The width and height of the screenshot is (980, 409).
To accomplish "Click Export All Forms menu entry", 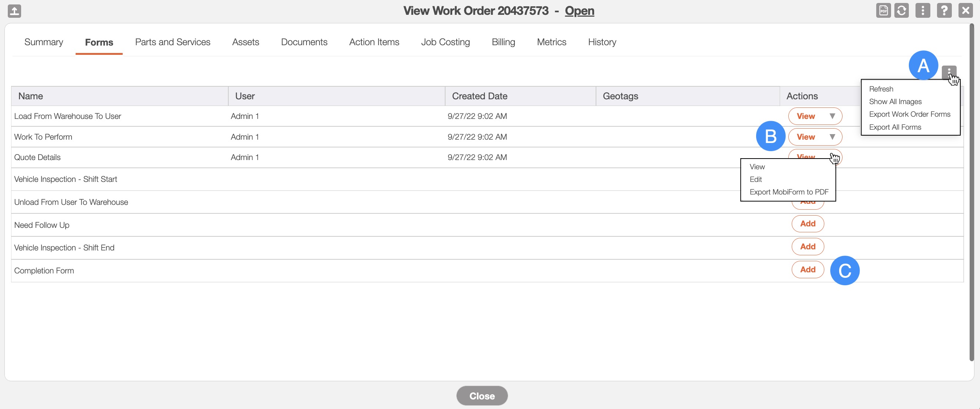I will point(895,127).
